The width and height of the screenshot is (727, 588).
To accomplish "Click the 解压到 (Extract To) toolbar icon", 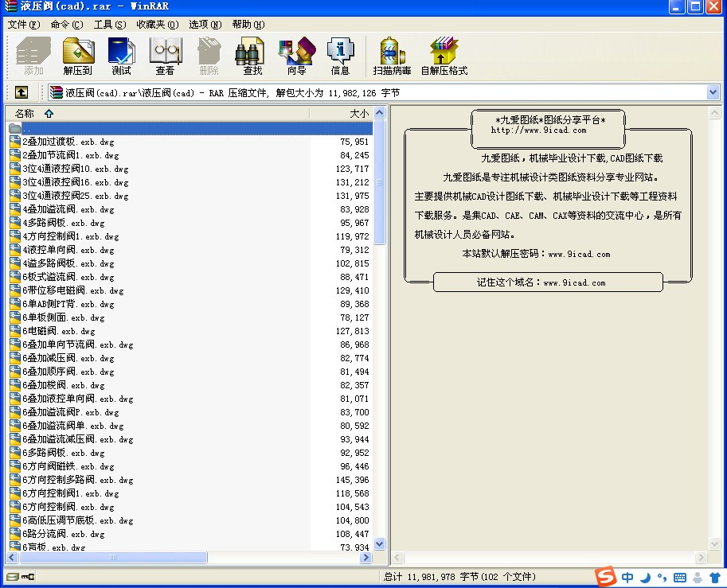I will (78, 56).
